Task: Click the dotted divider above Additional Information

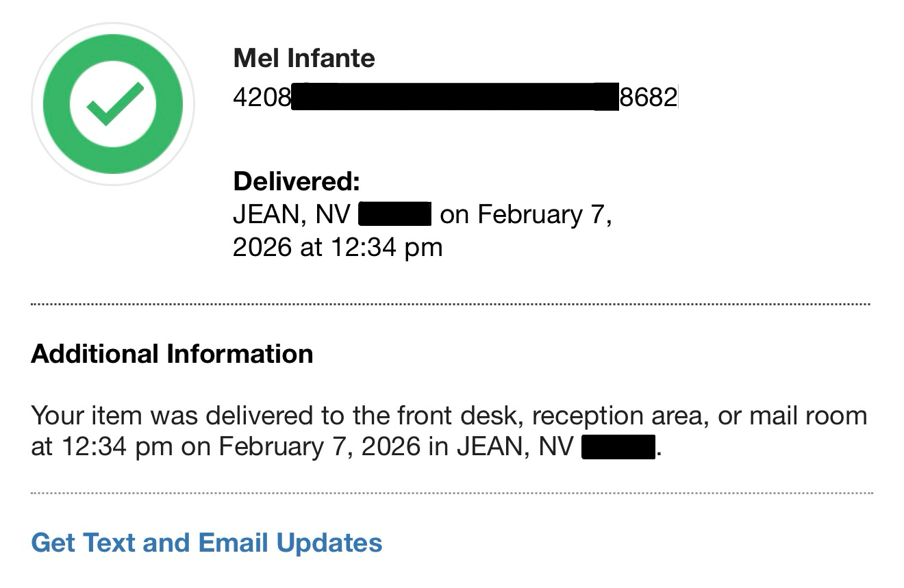Action: 451,304
